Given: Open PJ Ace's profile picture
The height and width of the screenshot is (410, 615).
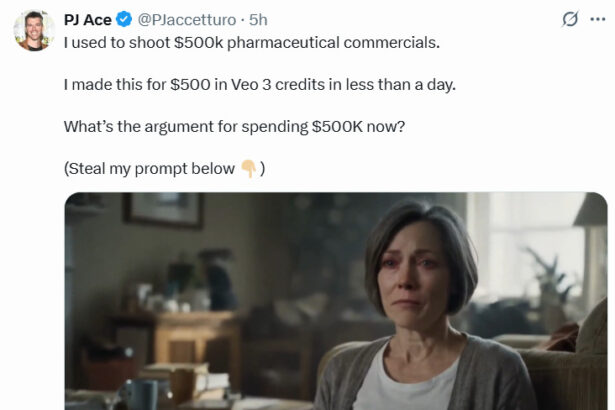Looking at the screenshot, I should 34,30.
